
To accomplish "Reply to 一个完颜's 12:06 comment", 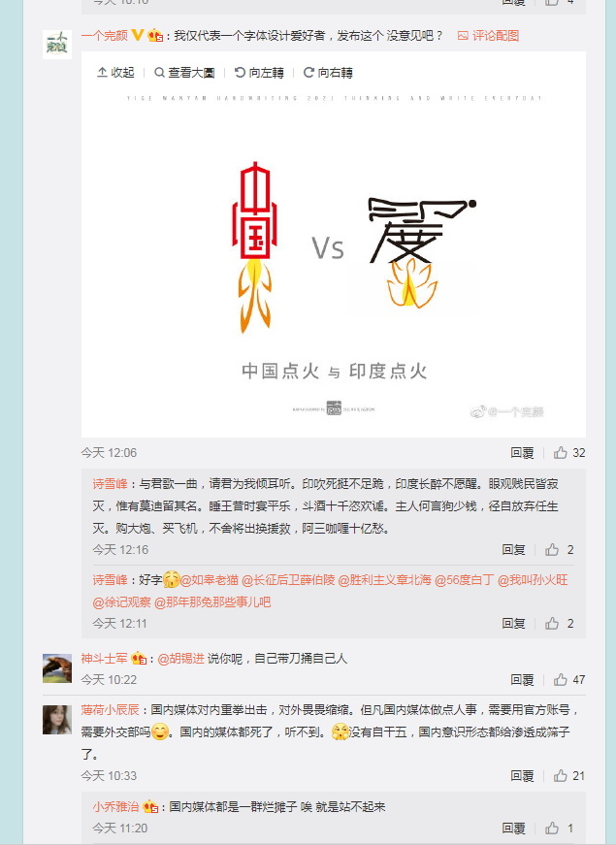I will (x=522, y=453).
